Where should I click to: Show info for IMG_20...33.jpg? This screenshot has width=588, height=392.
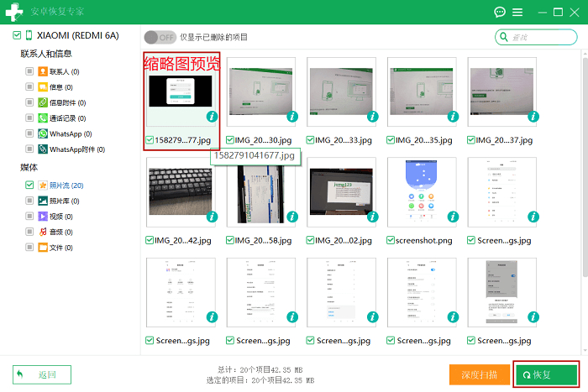pos(372,117)
